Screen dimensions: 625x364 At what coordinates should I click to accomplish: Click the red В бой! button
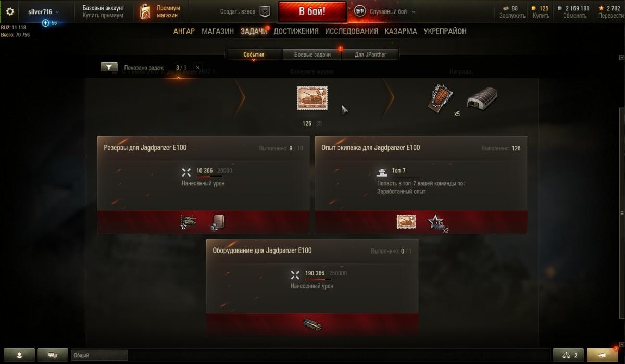[312, 12]
